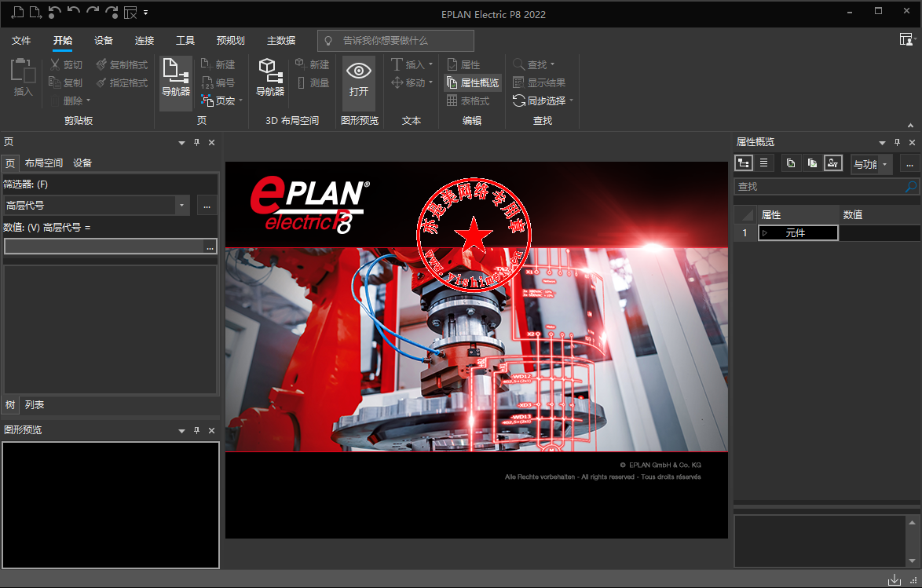922x588 pixels.
Task: Click the 数值 高层代号 input field
Action: pos(111,247)
